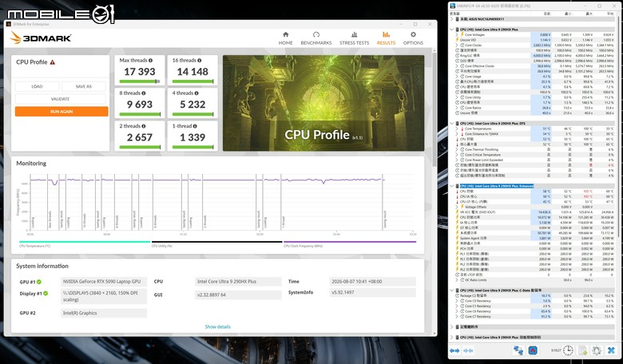Open the STRESS TESTS section
623x364 pixels.
point(354,38)
